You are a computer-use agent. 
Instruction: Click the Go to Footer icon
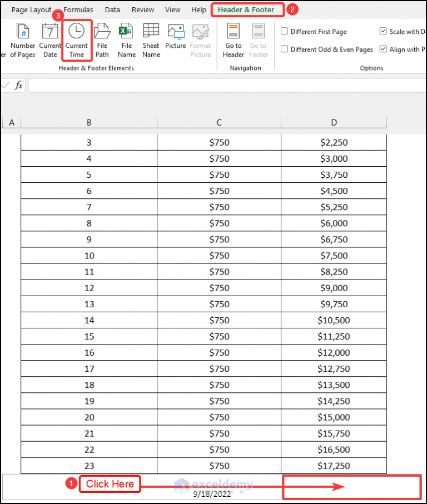pyautogui.click(x=258, y=31)
